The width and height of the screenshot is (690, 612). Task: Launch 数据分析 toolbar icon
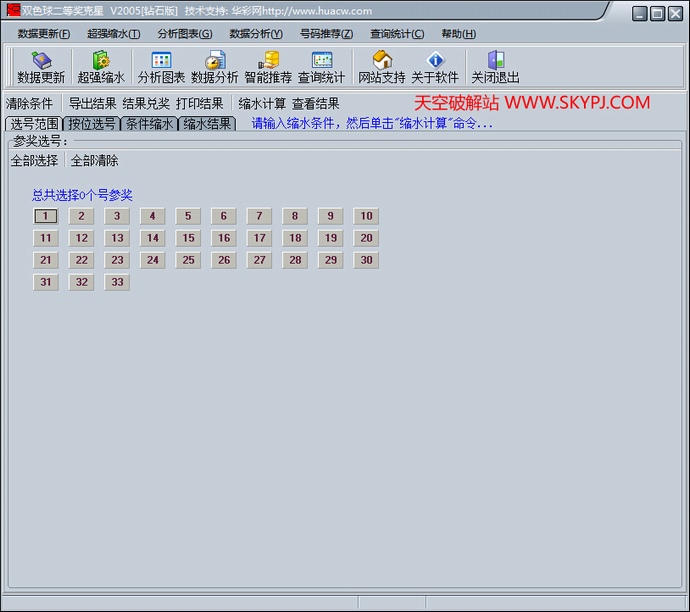point(214,67)
